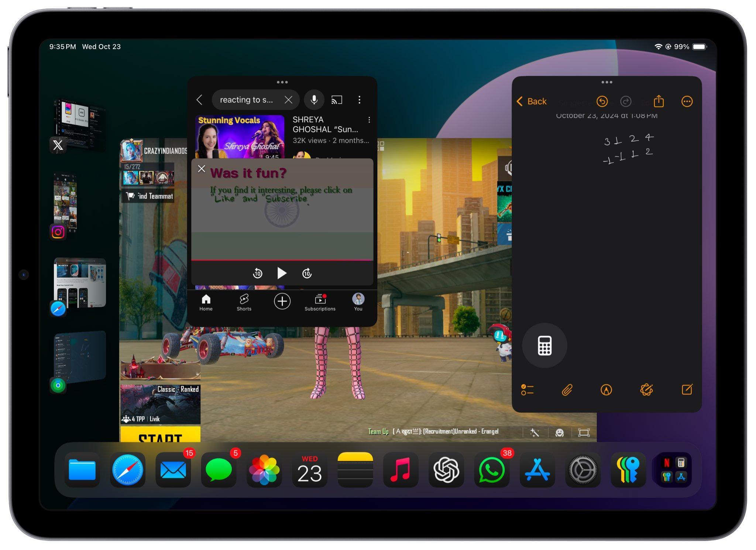This screenshot has height=550, width=756.
Task: Click the red miniplayer progress bar
Action: coord(282,260)
